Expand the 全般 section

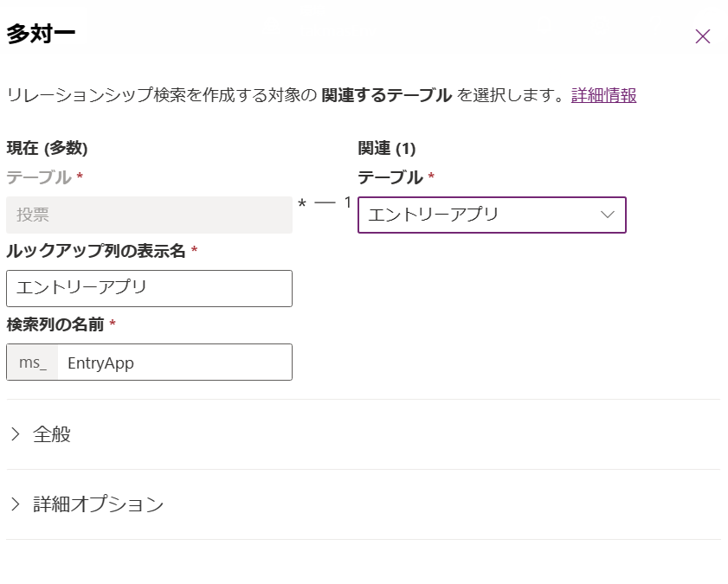pyautogui.click(x=52, y=434)
